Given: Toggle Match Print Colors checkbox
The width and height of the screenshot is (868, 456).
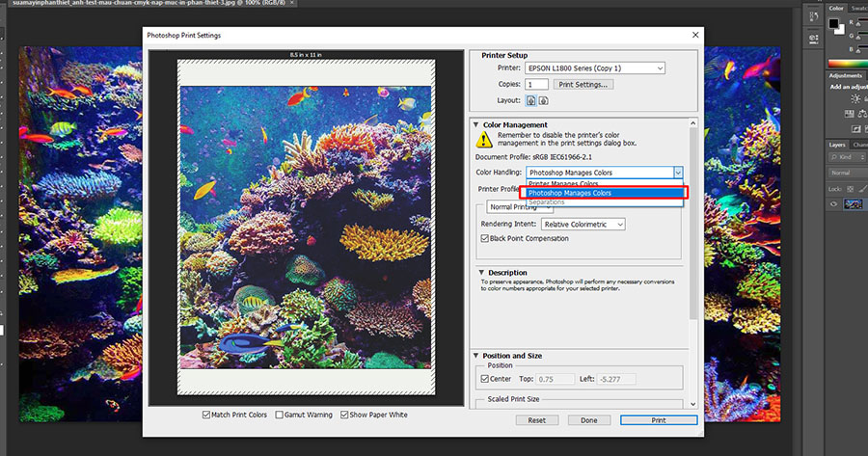Looking at the screenshot, I should click(206, 415).
